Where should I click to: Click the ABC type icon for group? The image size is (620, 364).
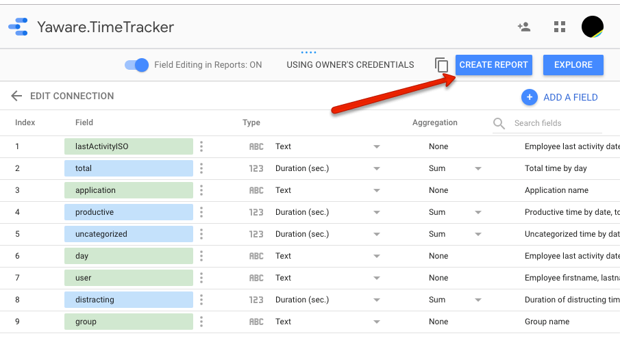(256, 322)
